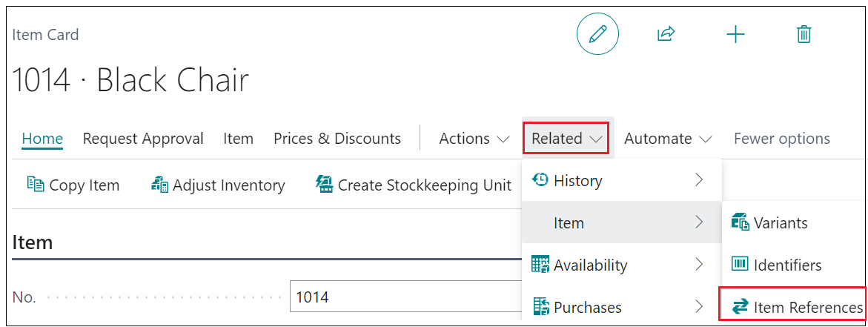Image resolution: width=868 pixels, height=327 pixels.
Task: Click Fewer options link
Action: 781,139
